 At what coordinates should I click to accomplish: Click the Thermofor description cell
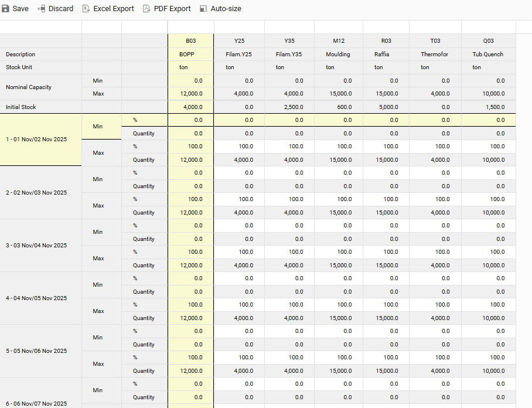click(x=435, y=55)
